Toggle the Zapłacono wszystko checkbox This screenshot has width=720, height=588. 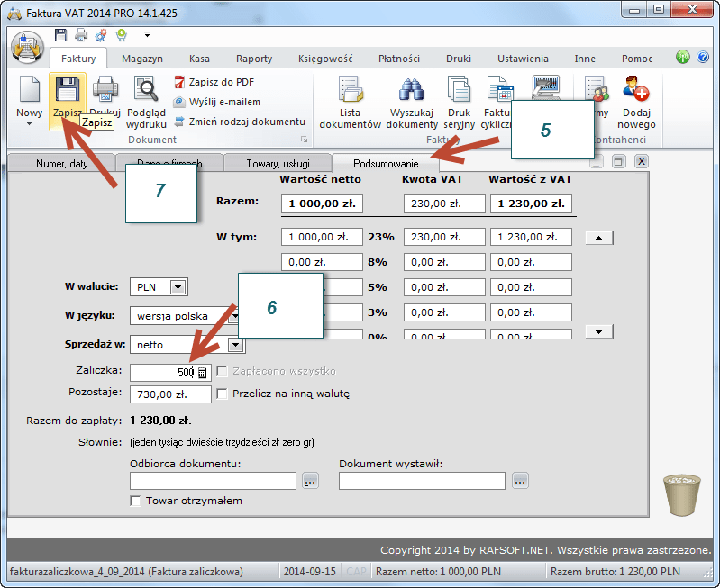click(x=222, y=371)
